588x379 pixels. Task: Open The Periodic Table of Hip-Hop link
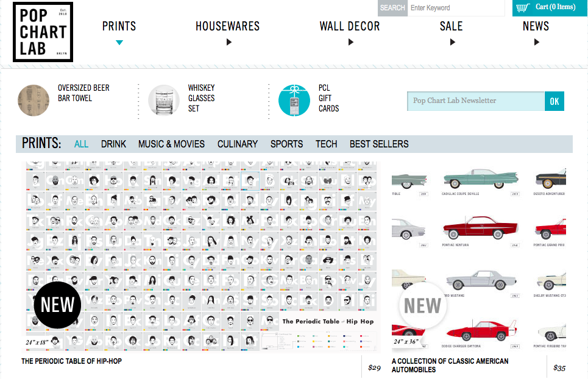71,361
